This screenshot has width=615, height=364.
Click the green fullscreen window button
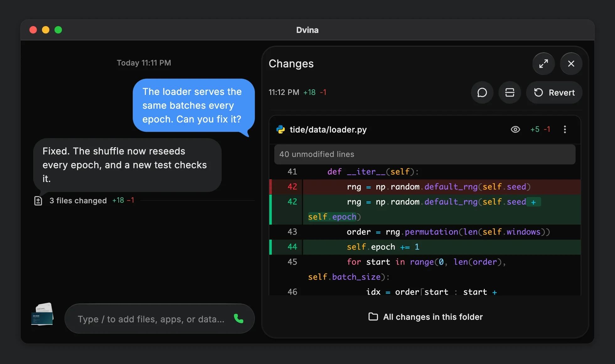tap(58, 30)
